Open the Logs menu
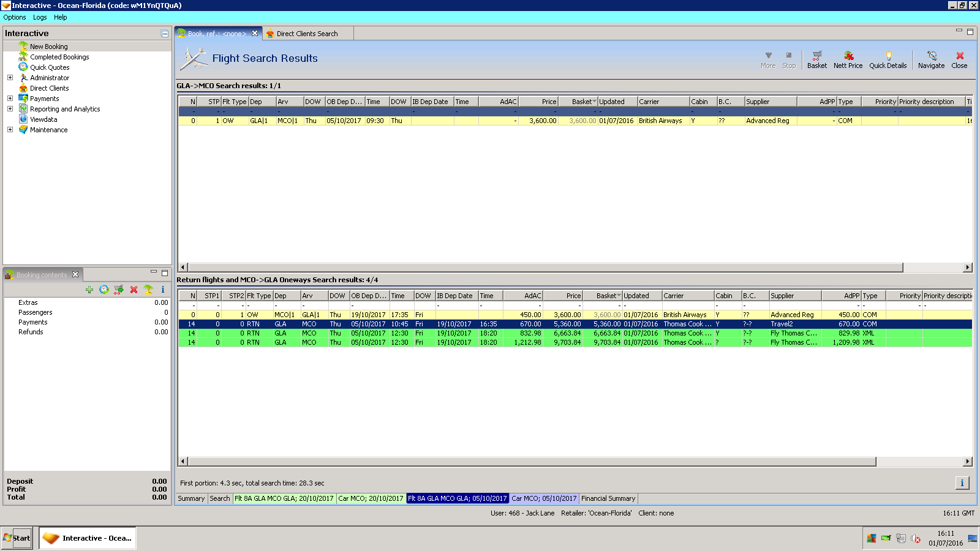 [x=40, y=17]
